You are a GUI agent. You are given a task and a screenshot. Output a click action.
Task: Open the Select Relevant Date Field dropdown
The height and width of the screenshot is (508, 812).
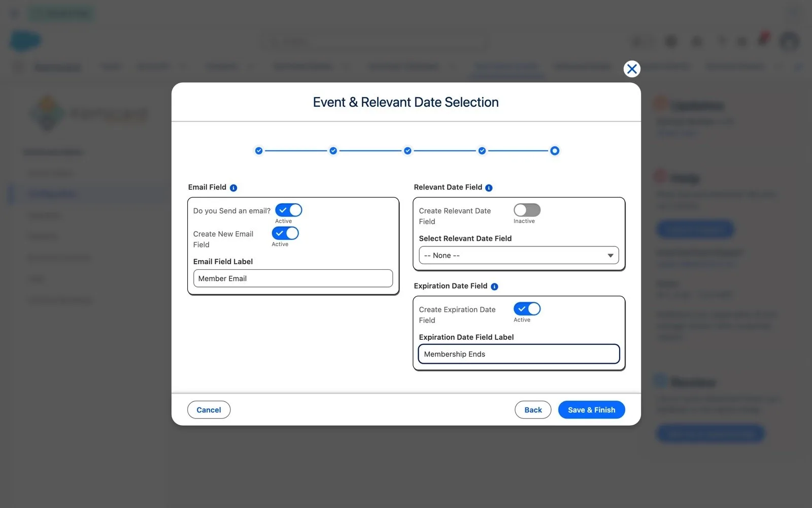519,256
